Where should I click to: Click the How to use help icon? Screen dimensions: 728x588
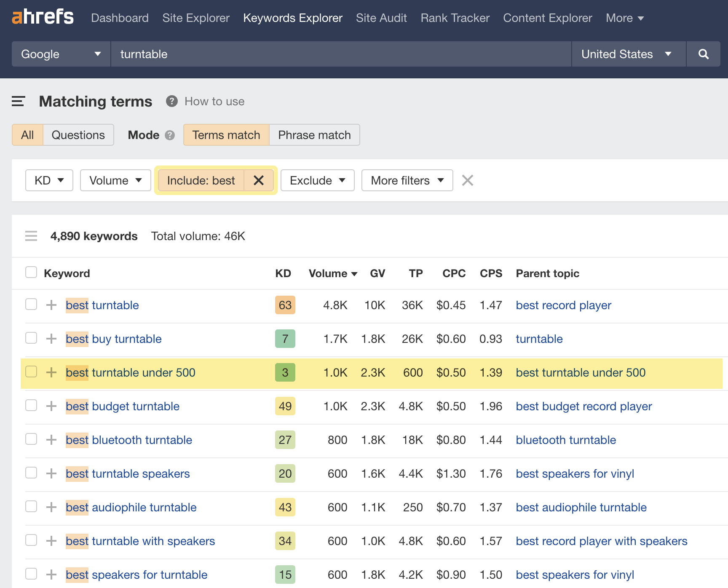[x=171, y=101]
